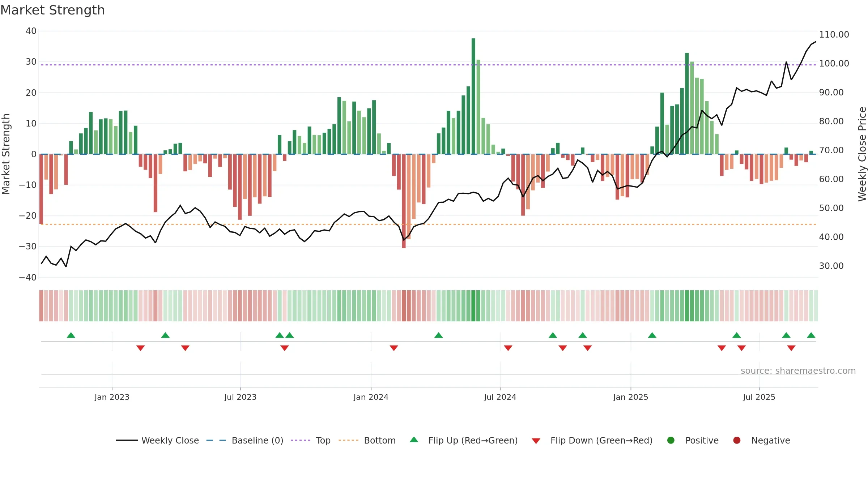Click the only flip-up triangle between Jan 2024 and Jul 2024

coord(439,335)
